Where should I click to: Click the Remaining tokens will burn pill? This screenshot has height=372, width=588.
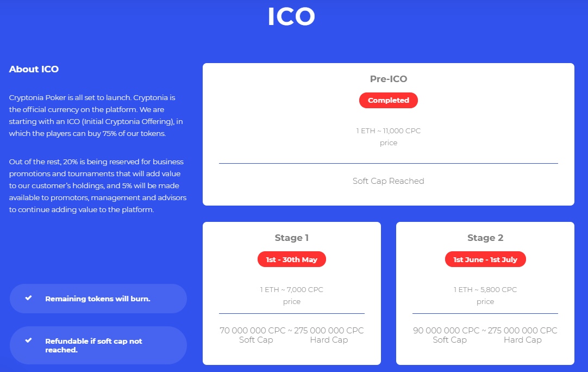click(x=98, y=299)
